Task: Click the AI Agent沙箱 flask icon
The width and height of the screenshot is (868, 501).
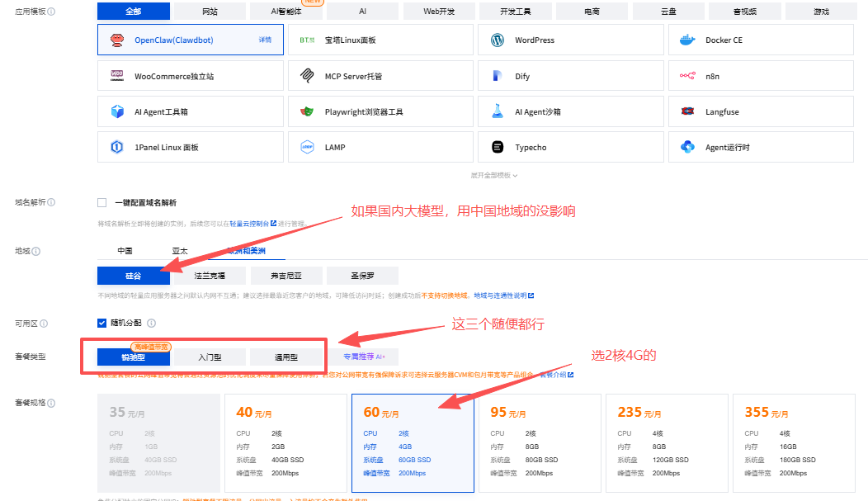Action: pos(497,111)
